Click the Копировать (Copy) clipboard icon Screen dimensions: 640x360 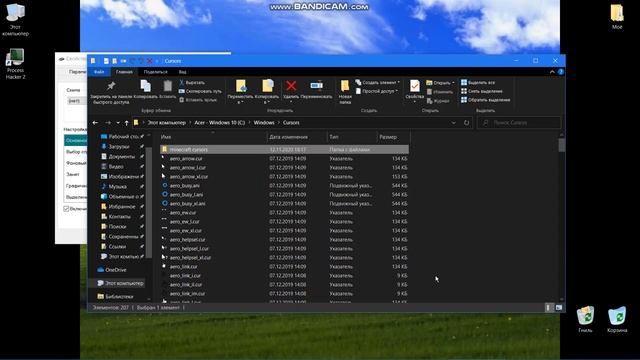tap(145, 86)
